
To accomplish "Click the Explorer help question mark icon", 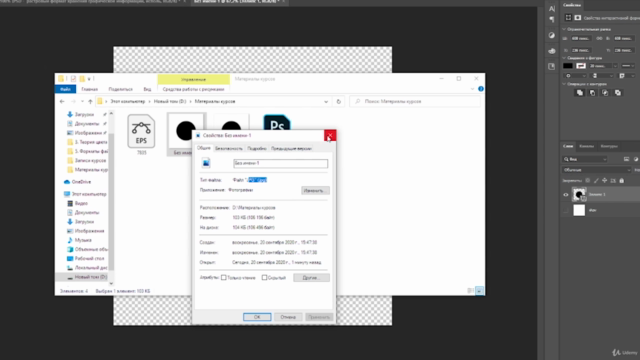I will 481,89.
